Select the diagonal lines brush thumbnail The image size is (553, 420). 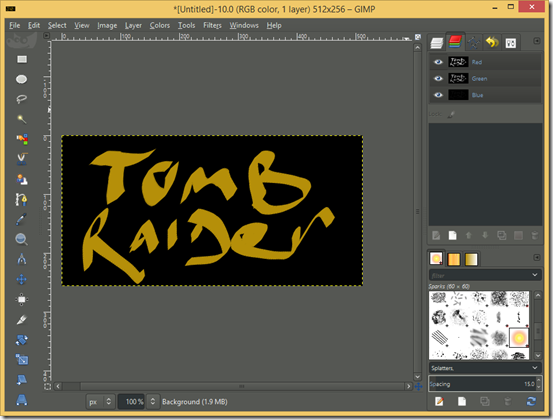439,337
